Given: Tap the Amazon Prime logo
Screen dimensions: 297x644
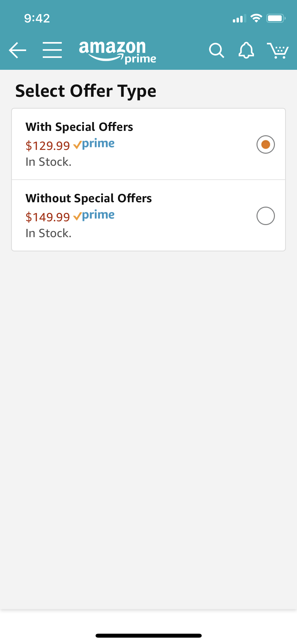Looking at the screenshot, I should (x=117, y=52).
